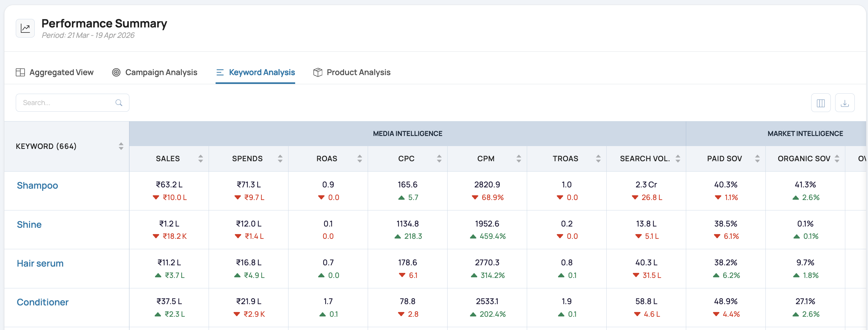The image size is (868, 330).
Task: Click the search magnifier icon
Action: pos(119,103)
